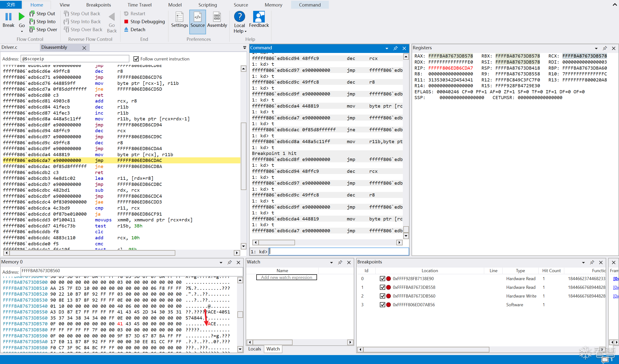Open the View ribbon tab
619x364 pixels.
coord(65,5)
